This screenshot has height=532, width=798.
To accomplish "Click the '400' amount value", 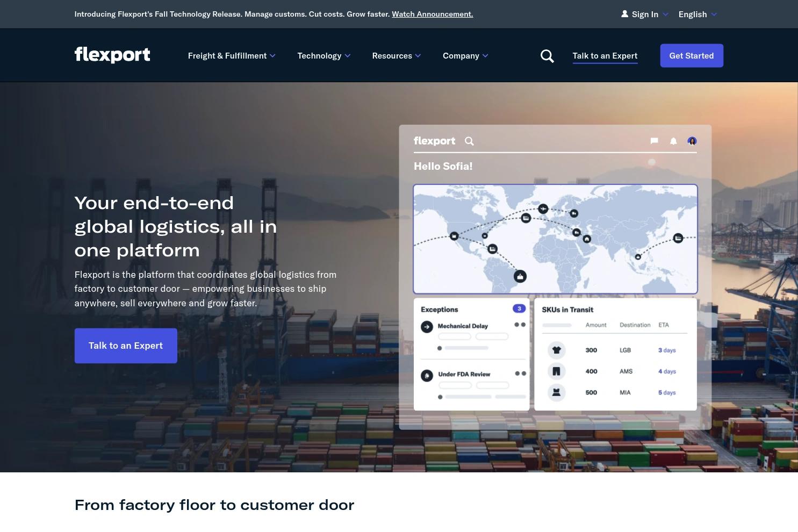I will (x=591, y=371).
